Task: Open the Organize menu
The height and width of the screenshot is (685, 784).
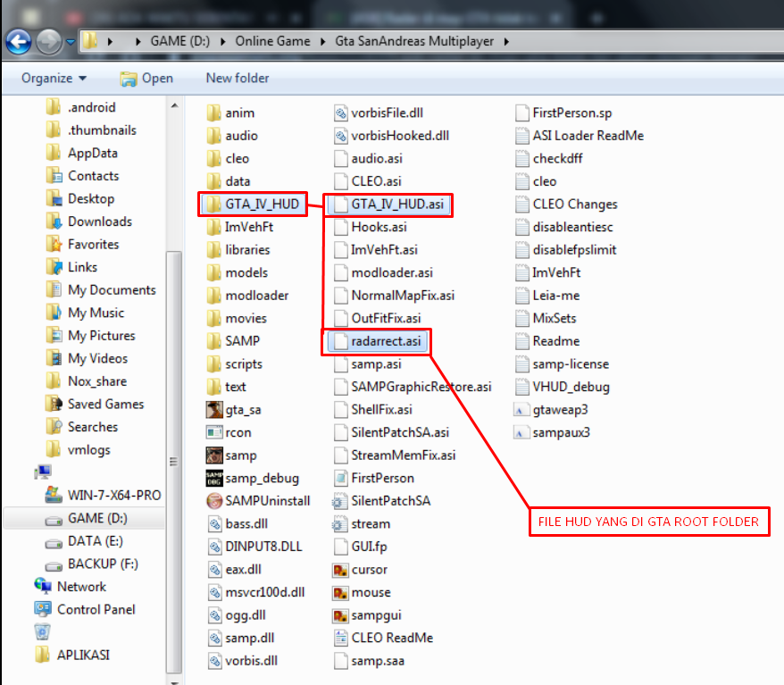Action: pyautogui.click(x=54, y=78)
